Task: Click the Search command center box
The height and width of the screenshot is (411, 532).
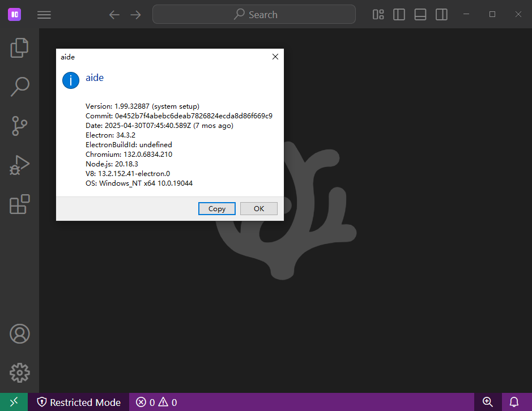Action: tap(254, 15)
